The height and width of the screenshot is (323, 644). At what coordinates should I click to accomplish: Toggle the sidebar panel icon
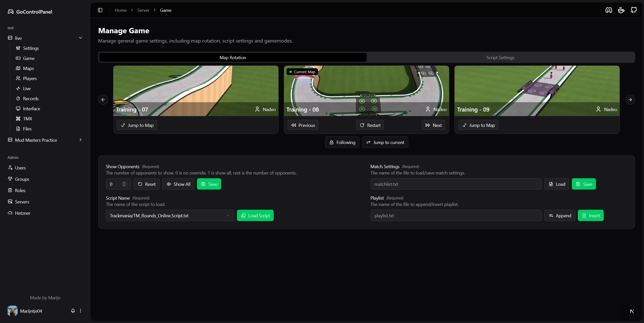(100, 10)
